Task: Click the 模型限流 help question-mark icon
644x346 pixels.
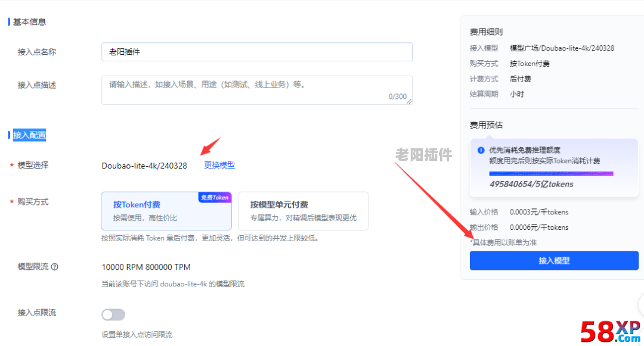Action: pos(55,267)
